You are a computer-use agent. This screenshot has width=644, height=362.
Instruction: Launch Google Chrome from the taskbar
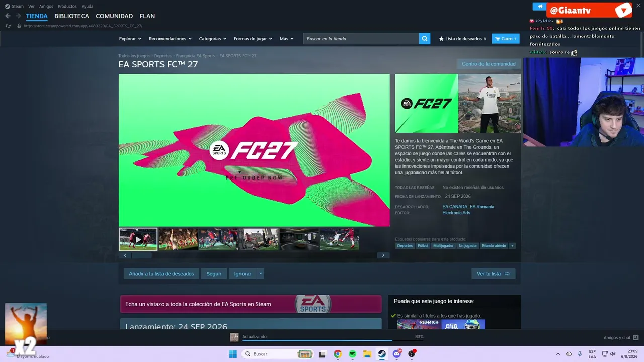(338, 354)
